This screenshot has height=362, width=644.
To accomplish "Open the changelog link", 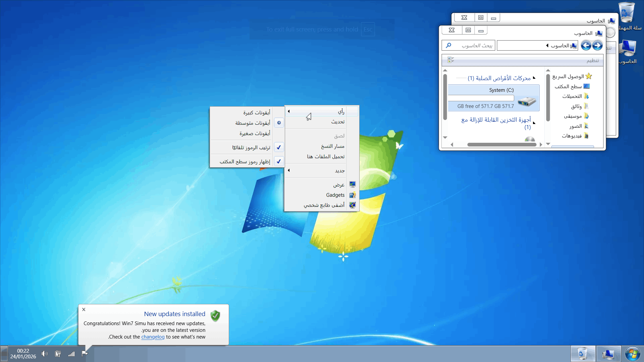I will (153, 337).
